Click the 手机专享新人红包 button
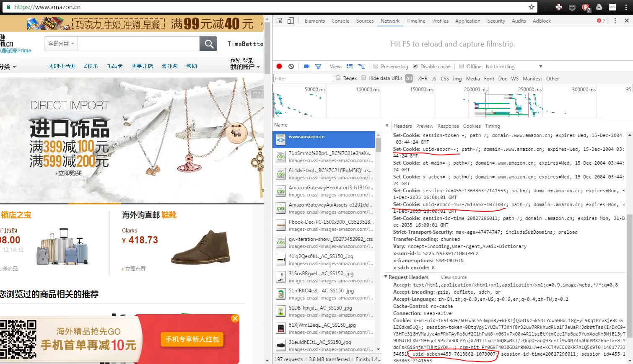This screenshot has height=364, width=633. click(x=192, y=339)
